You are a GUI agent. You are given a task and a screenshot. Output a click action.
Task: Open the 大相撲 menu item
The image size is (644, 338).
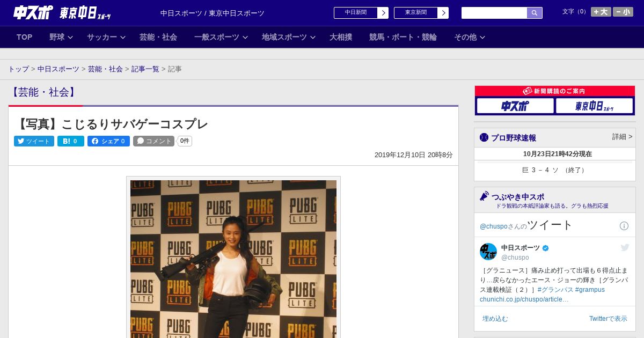(341, 37)
